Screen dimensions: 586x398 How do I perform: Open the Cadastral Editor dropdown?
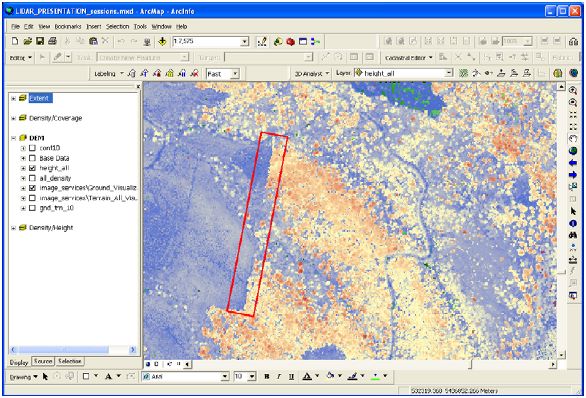click(408, 58)
